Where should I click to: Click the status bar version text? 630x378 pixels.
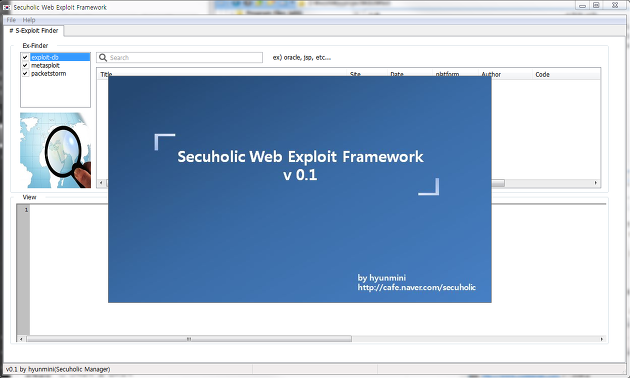58,369
